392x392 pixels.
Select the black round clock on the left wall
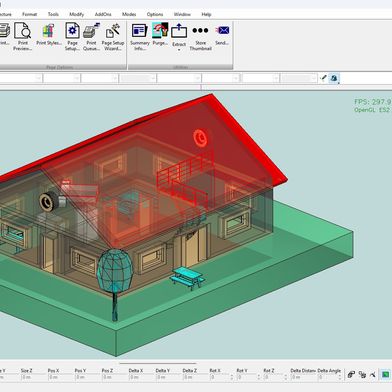click(47, 202)
